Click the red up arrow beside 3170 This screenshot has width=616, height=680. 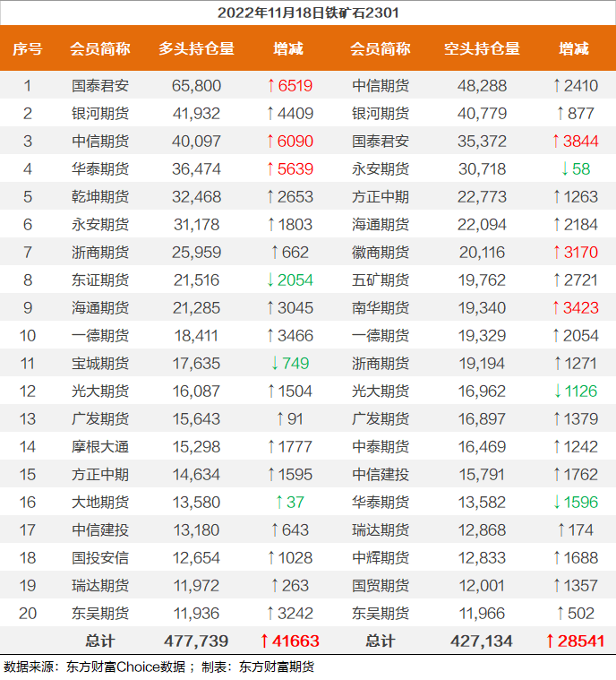[556, 253]
